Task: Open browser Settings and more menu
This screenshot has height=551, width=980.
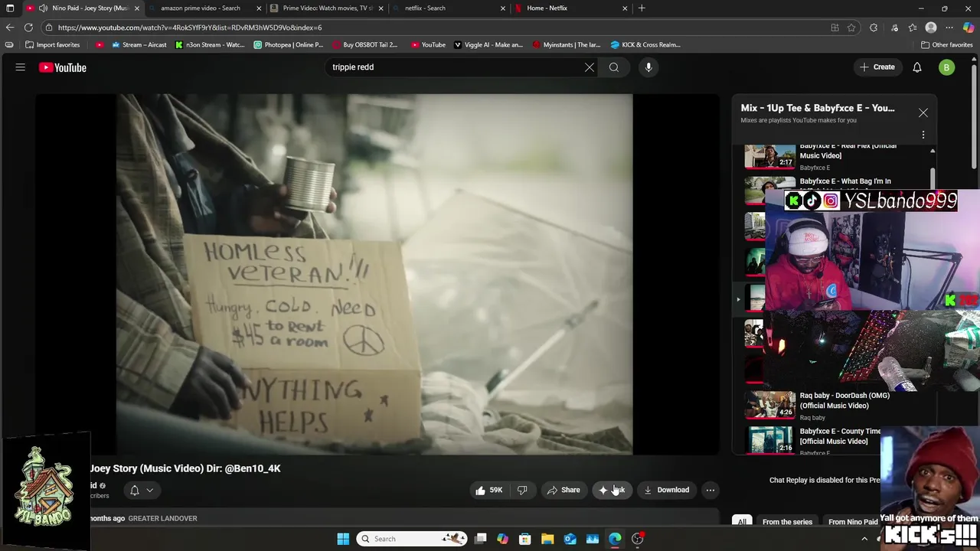Action: click(x=949, y=28)
